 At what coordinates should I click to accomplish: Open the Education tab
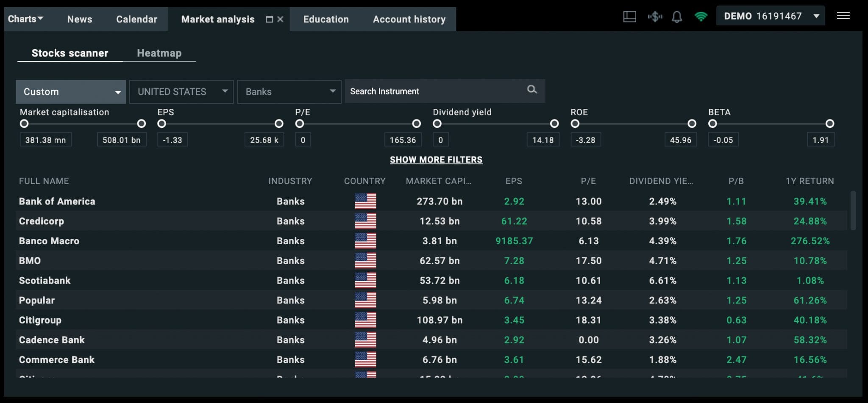click(x=326, y=19)
